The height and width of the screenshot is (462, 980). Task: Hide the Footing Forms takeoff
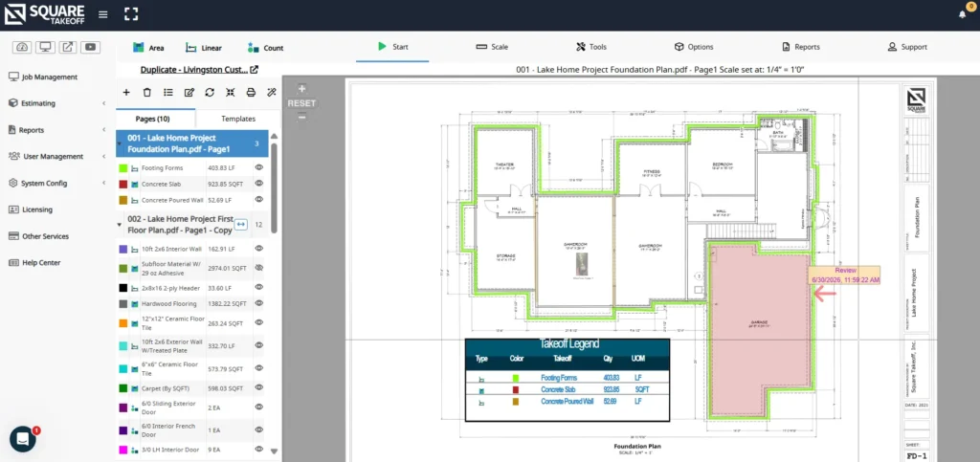tap(258, 167)
